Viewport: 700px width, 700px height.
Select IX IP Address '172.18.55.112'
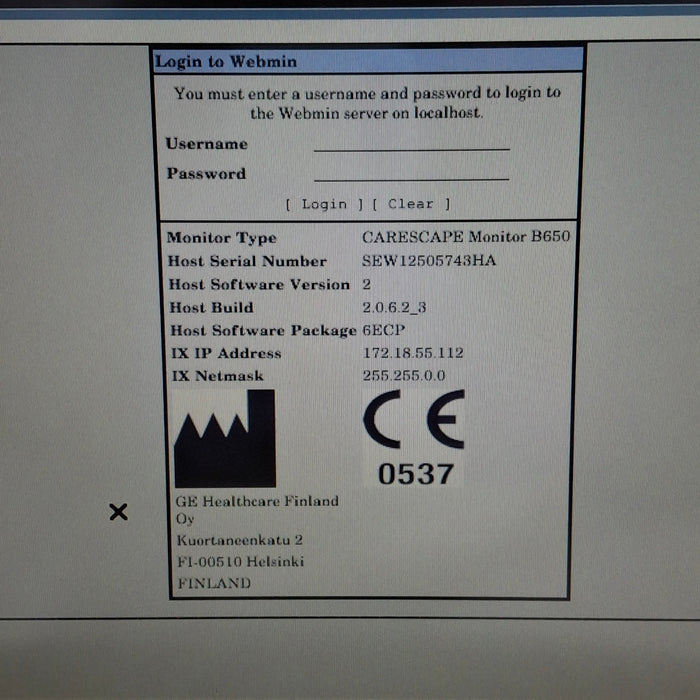tap(413, 353)
